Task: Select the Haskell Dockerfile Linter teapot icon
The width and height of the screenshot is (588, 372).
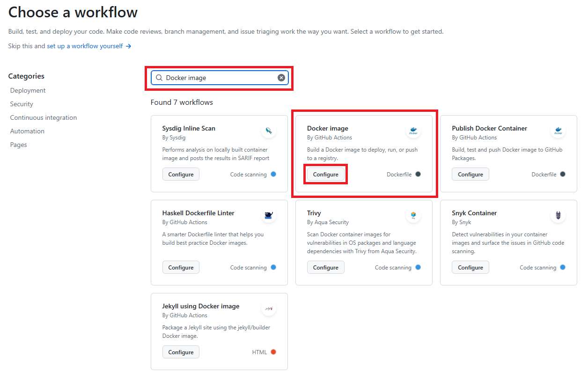Action: pyautogui.click(x=268, y=216)
